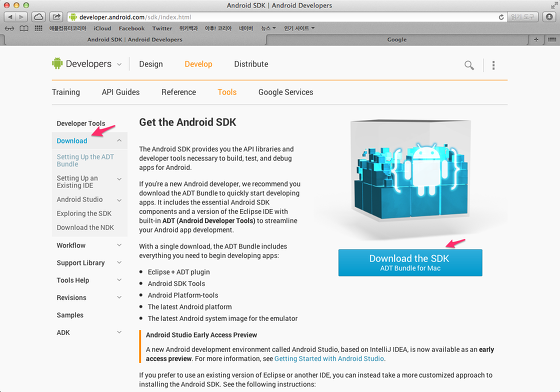Expand Setting Up an Existing IDE
Image resolution: width=560 pixels, height=392 pixels.
click(x=119, y=179)
